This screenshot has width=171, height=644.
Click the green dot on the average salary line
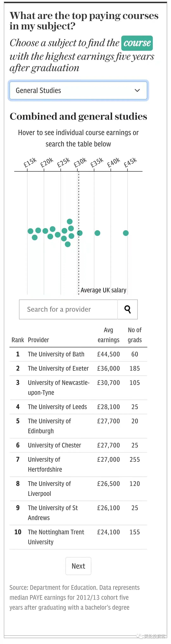pos(80,233)
